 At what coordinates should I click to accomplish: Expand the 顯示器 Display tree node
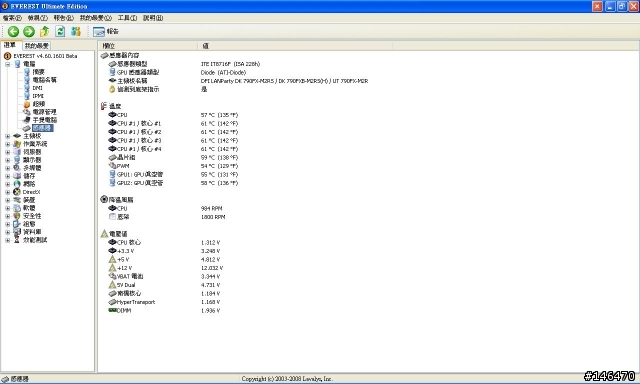8,160
